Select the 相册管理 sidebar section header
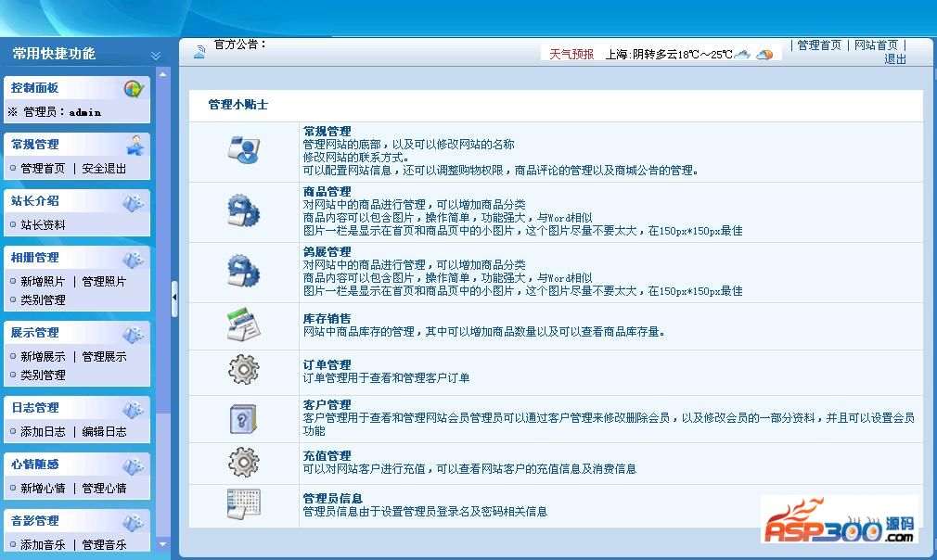The width and height of the screenshot is (937, 560). click(76, 258)
